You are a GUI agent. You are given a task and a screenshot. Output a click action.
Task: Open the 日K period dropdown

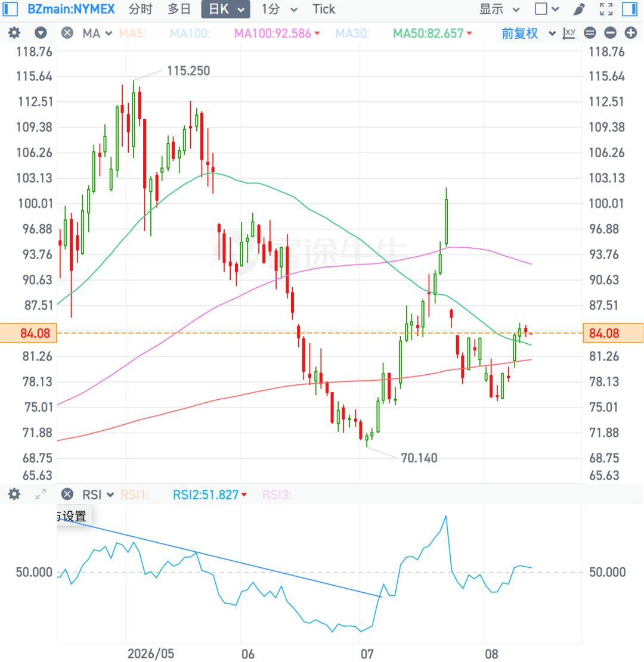point(241,10)
